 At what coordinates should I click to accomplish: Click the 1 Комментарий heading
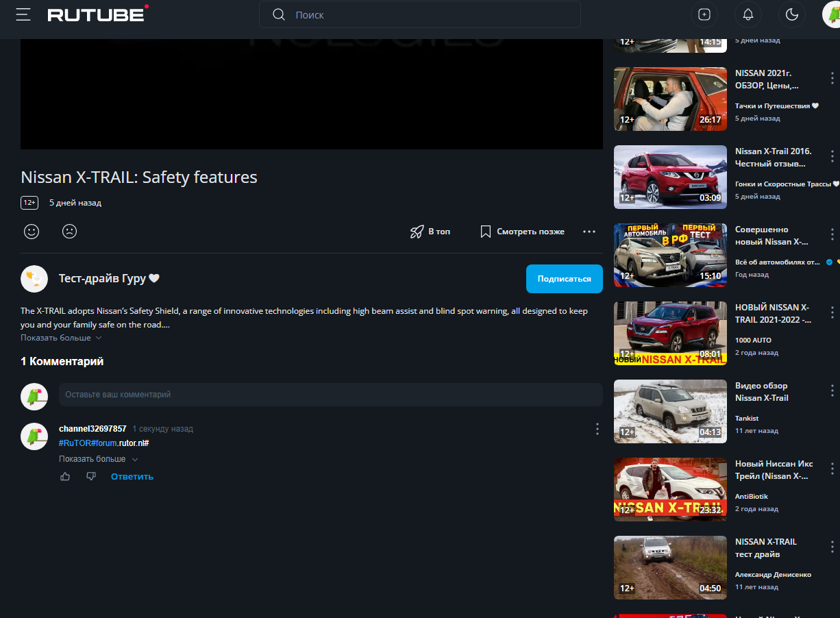62,362
